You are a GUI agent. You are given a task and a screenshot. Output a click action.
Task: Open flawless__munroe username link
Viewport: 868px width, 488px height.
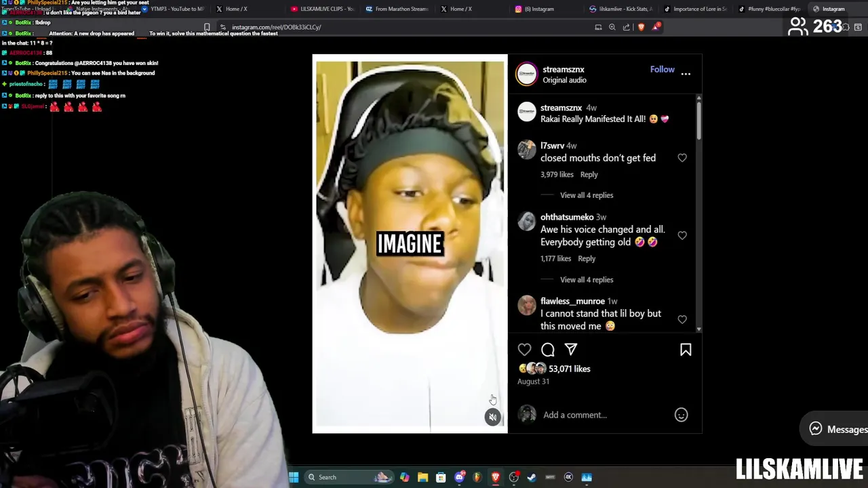pyautogui.click(x=572, y=301)
